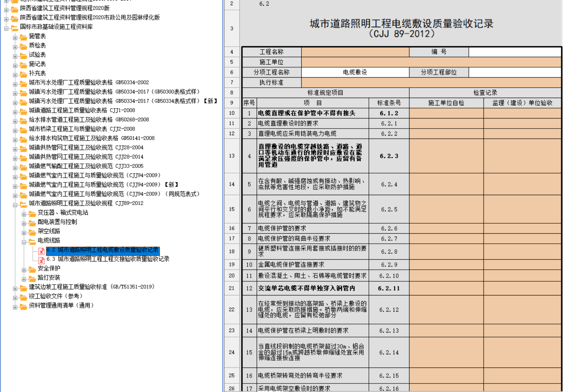Expand the 补充表 tree node
Screen dimensions: 563x392
pyautogui.click(x=15, y=75)
